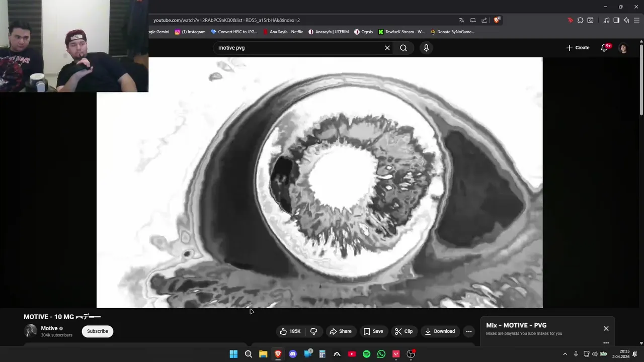Viewport: 644px width, 362px height.
Task: Click the video title 'MOTIVE - 10 MG'
Action: pyautogui.click(x=62, y=317)
